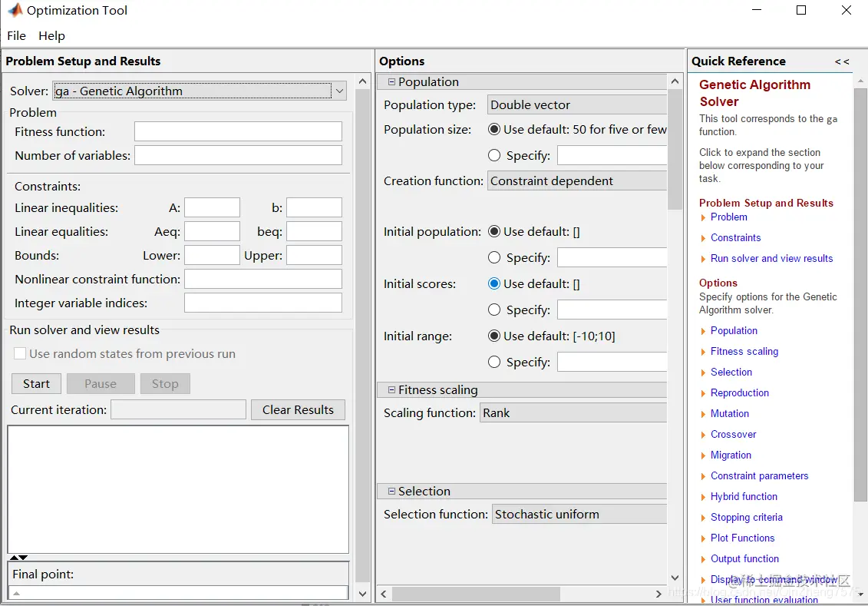Click Options panel scroll right arrow
The width and height of the screenshot is (868, 606).
pyautogui.click(x=658, y=594)
